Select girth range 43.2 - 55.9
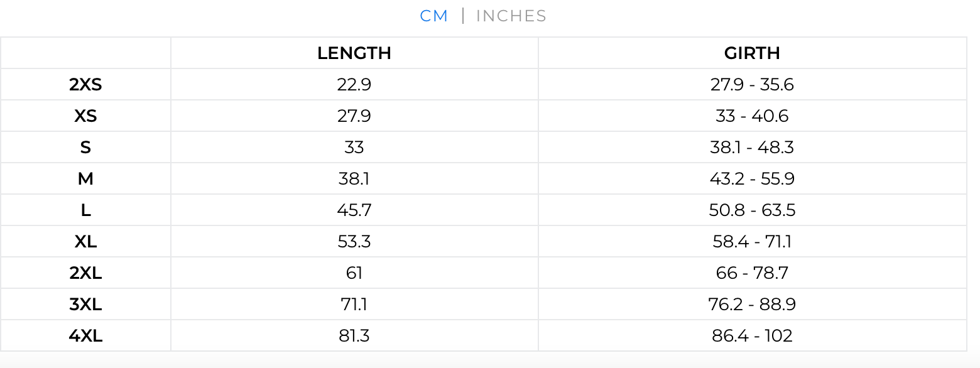 (752, 179)
